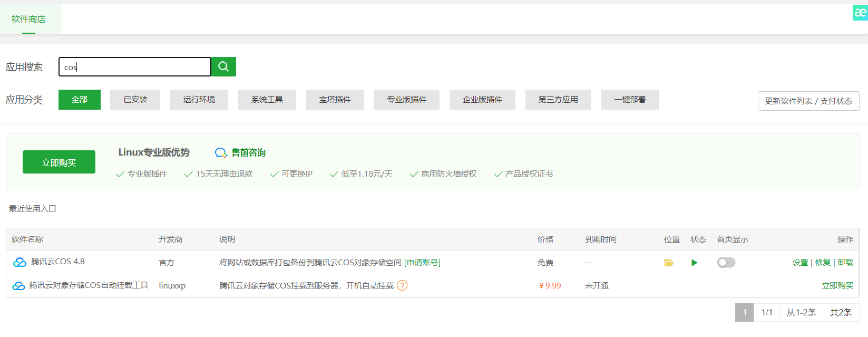Click 更新软件列表 / 支付状态 button

point(808,101)
